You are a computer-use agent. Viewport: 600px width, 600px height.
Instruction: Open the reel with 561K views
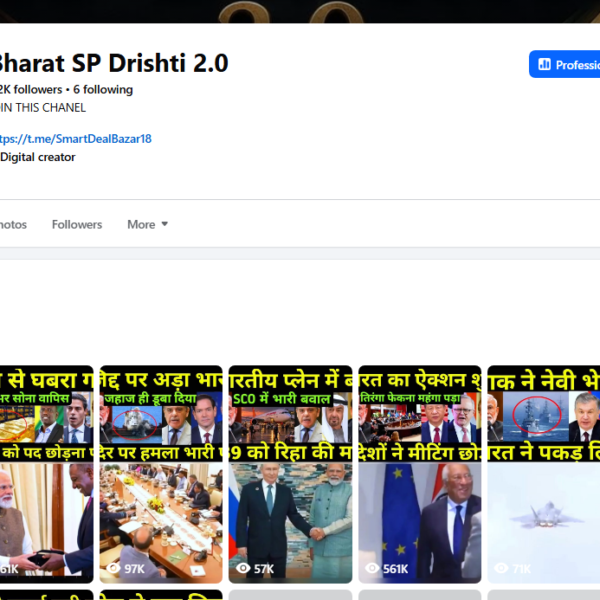pos(420,474)
